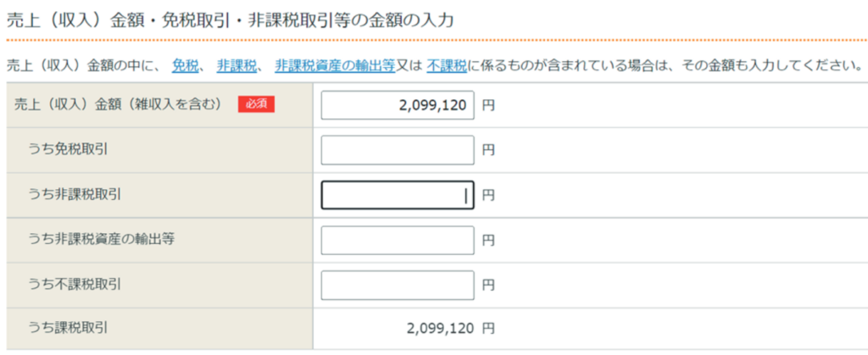Click the 円 unit beside うち課税取引 amount
Viewport: 868px width, 355px height.
coord(488,328)
